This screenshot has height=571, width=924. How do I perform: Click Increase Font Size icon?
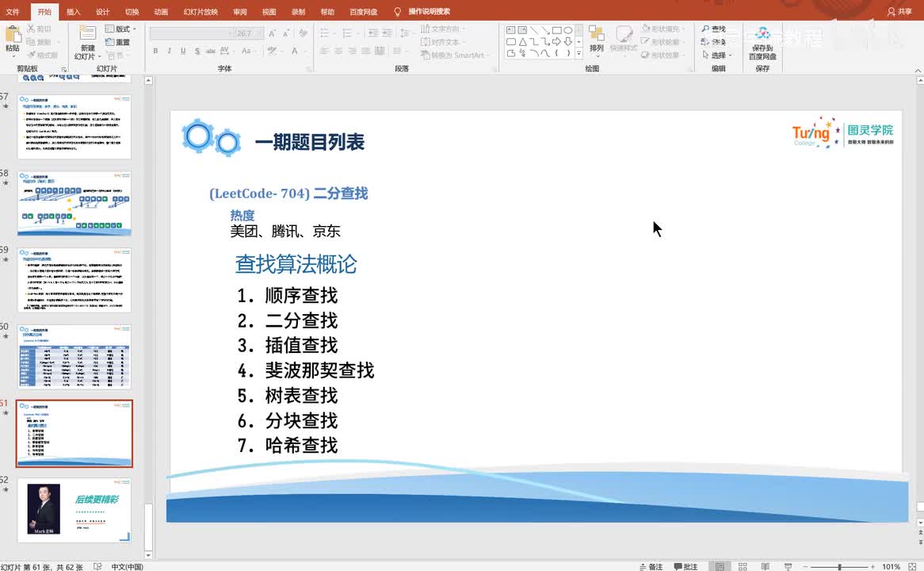coord(272,33)
